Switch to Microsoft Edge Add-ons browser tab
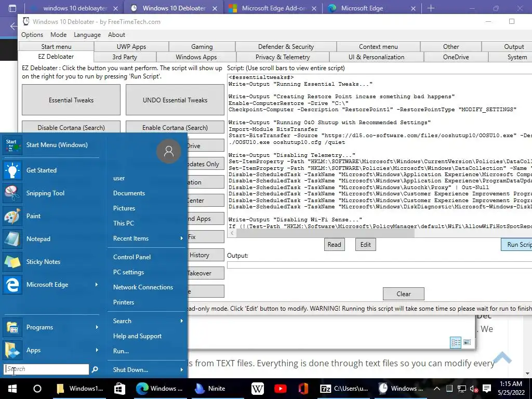532x399 pixels. click(x=273, y=8)
